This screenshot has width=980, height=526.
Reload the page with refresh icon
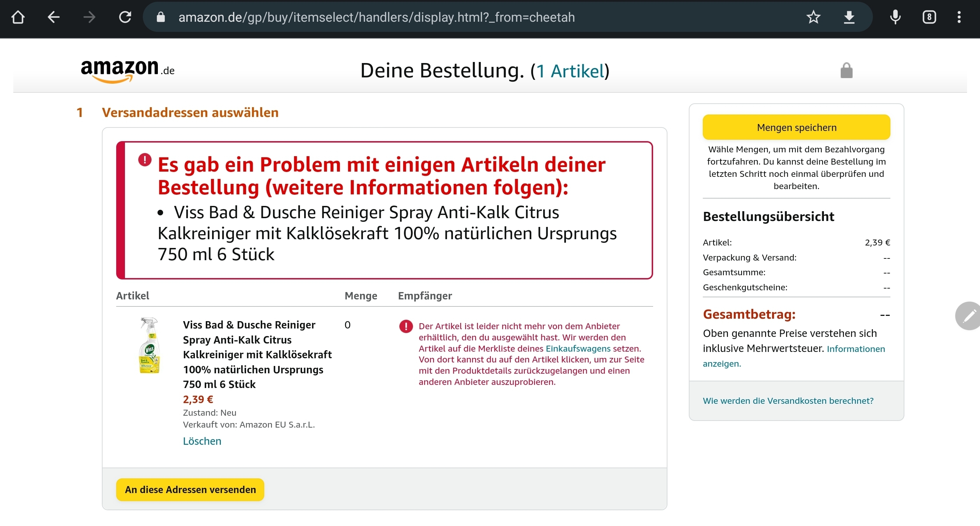point(125,17)
